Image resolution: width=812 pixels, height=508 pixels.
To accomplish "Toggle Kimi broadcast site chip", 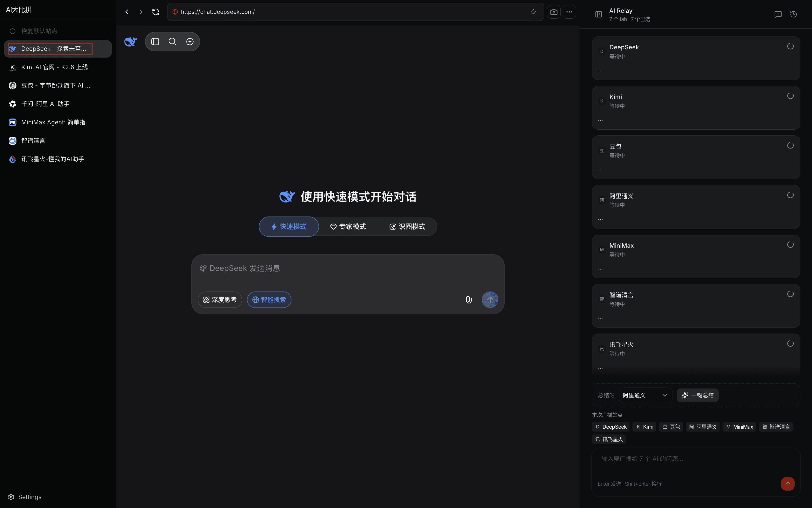I will coord(645,427).
